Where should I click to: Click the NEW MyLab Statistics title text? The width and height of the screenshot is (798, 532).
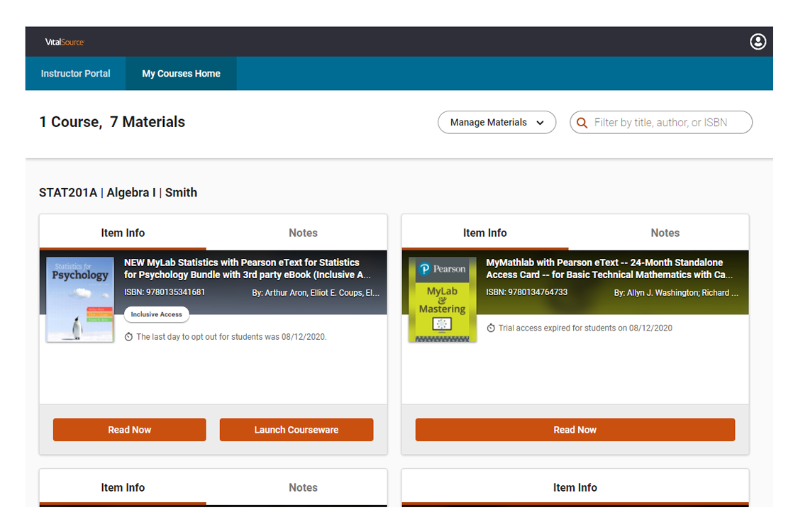(248, 268)
